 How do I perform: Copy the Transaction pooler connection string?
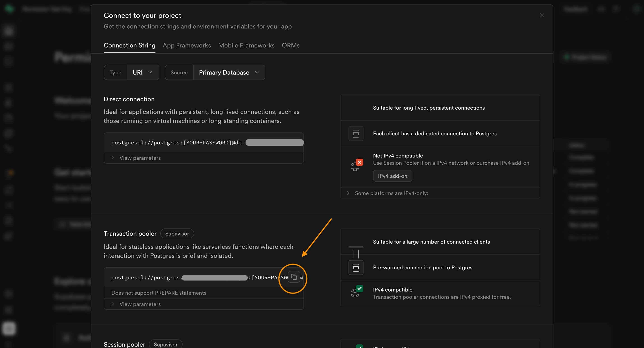(x=294, y=277)
